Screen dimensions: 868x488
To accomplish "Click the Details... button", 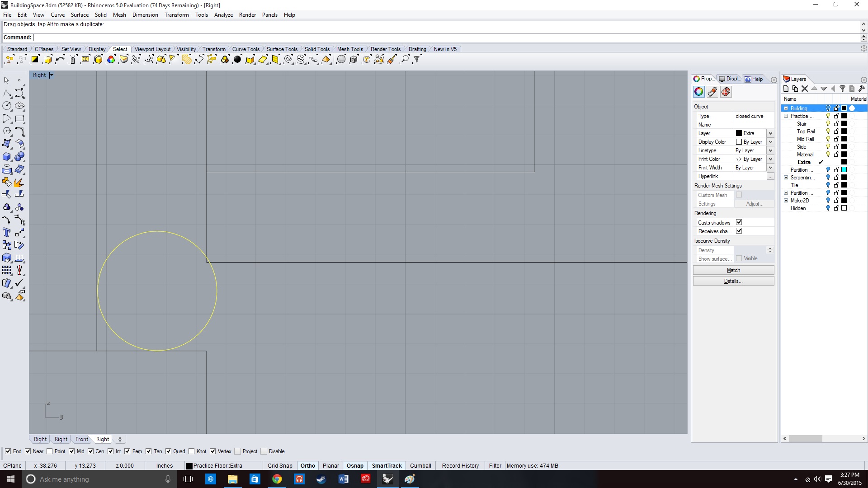I will [733, 281].
